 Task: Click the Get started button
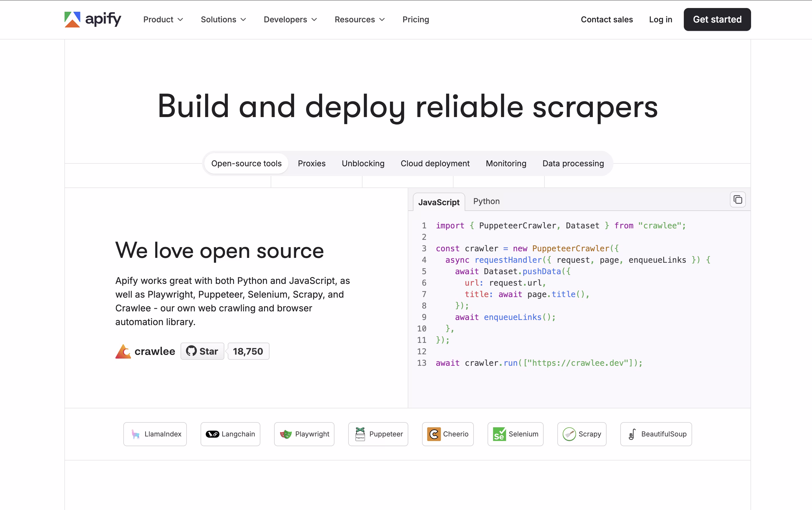tap(717, 19)
